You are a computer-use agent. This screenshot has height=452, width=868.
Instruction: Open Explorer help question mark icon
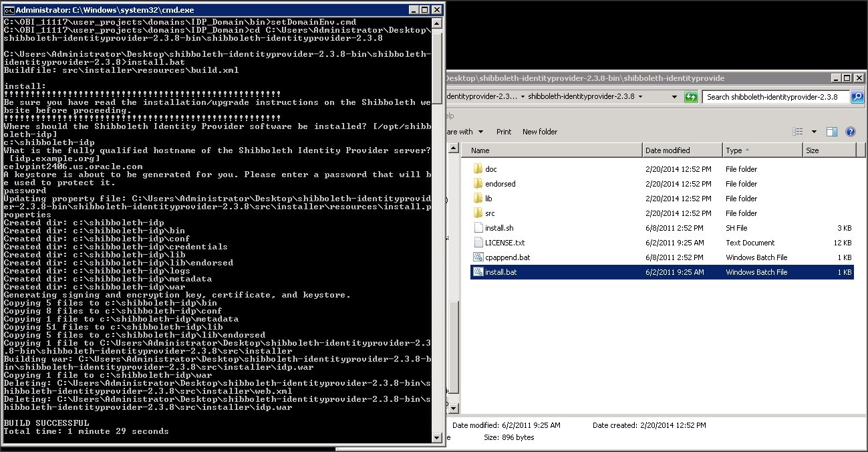[x=851, y=132]
